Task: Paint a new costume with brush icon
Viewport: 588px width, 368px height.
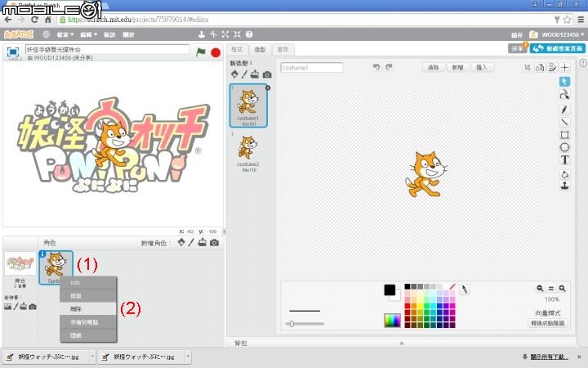Action: (244, 74)
